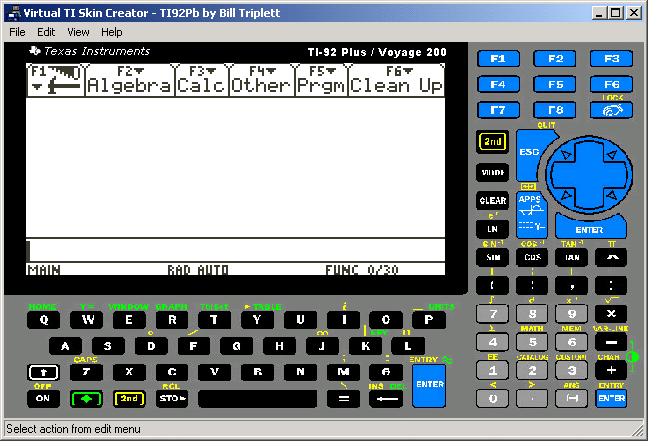Toggle the yellow 2nd key on bottom row
This screenshot has width=648, height=441.
point(129,399)
